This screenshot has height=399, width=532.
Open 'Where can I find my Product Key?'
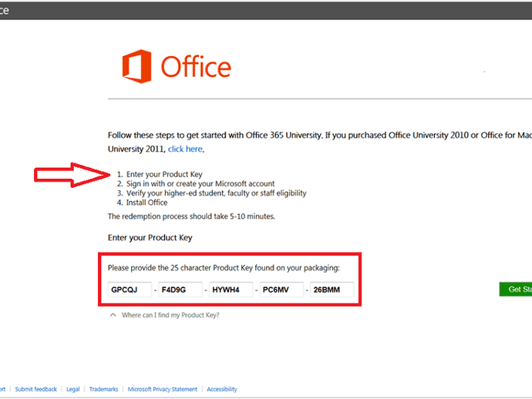(x=170, y=315)
